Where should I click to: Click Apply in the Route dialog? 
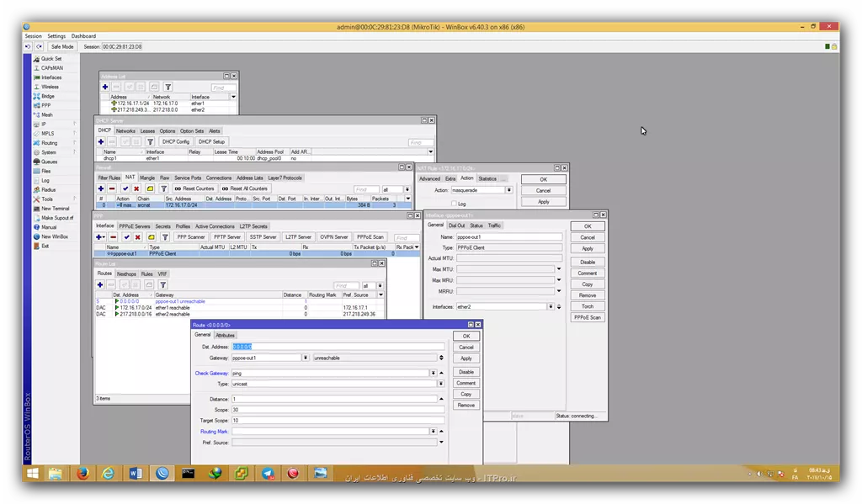[x=466, y=358]
